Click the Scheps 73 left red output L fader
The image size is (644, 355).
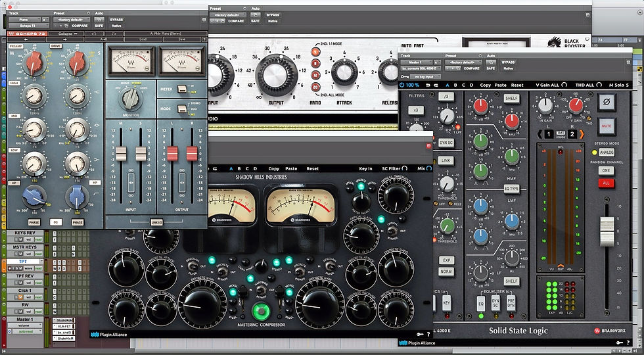172,153
